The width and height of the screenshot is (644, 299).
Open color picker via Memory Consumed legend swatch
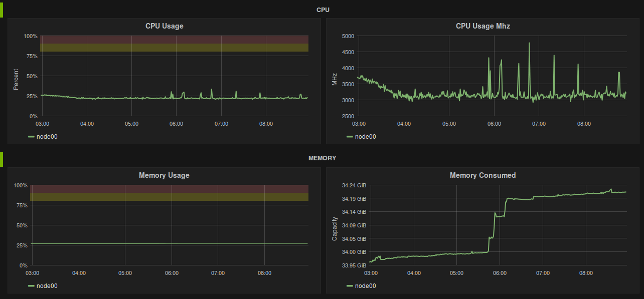349,286
